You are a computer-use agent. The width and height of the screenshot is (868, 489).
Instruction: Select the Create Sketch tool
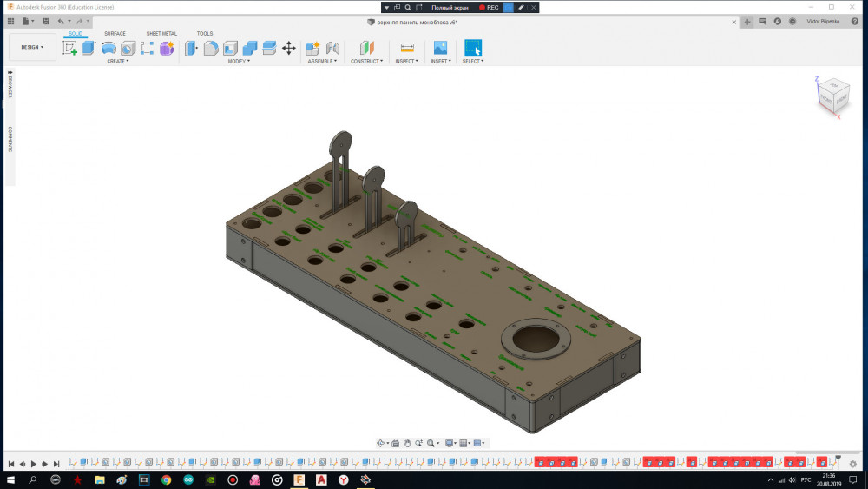[70, 48]
